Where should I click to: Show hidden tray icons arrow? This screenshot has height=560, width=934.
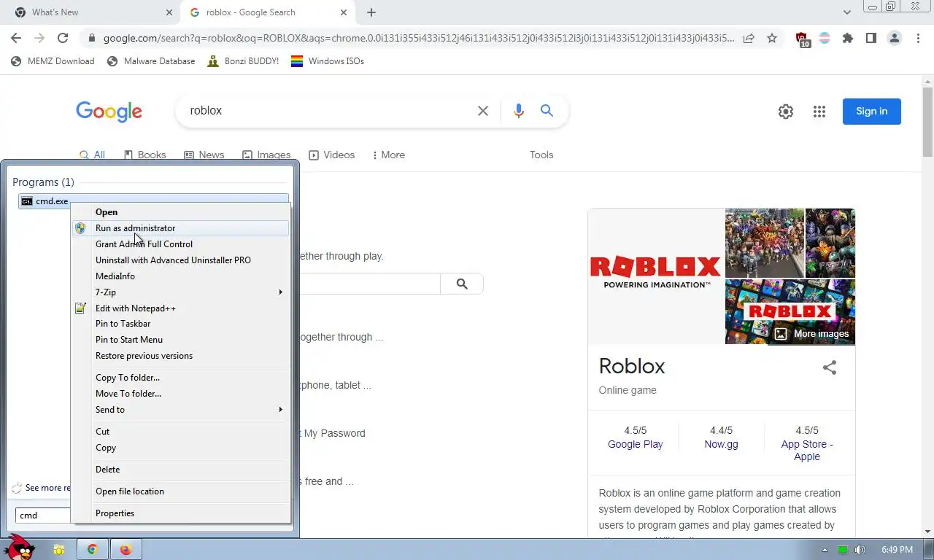[825, 550]
